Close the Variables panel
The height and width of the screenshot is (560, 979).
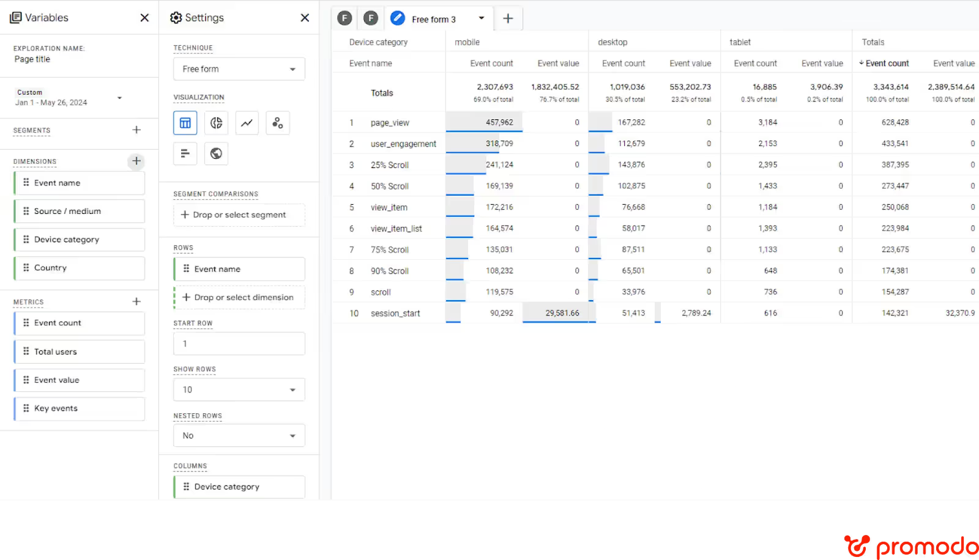[x=144, y=18]
